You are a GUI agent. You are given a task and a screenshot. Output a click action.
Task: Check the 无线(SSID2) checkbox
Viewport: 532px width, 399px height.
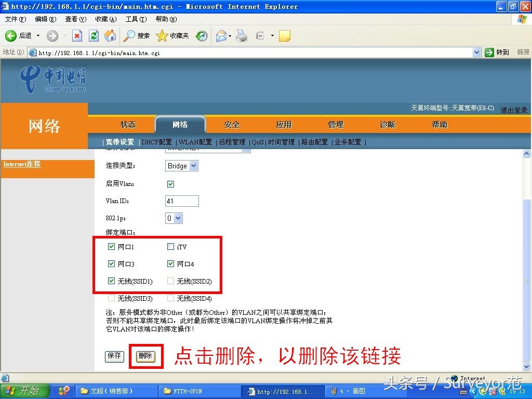coord(170,281)
